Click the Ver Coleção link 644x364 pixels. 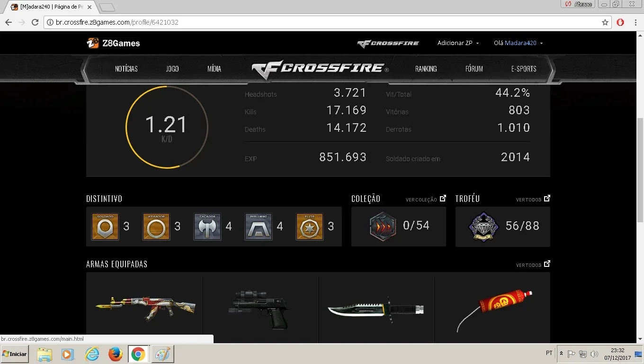[x=426, y=199]
